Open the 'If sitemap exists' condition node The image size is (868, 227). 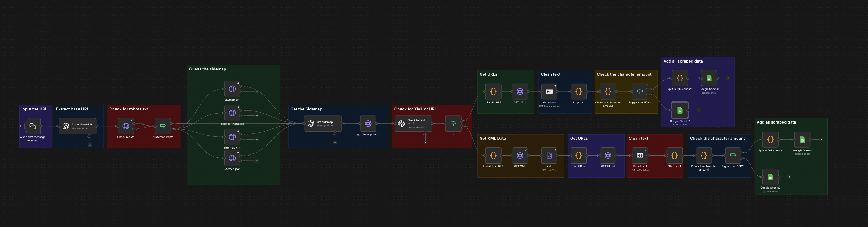click(163, 126)
